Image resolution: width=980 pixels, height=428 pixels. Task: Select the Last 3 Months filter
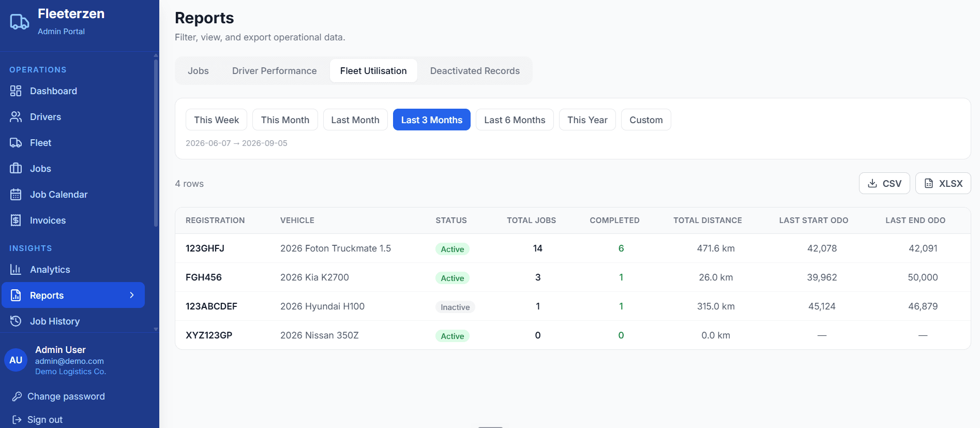tap(432, 120)
